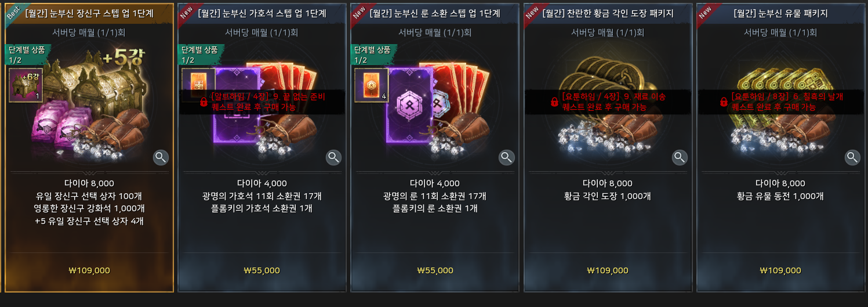The width and height of the screenshot is (868, 307).
Task: Click the lock icon on 눈부신 유물 패키지
Action: pyautogui.click(x=724, y=102)
